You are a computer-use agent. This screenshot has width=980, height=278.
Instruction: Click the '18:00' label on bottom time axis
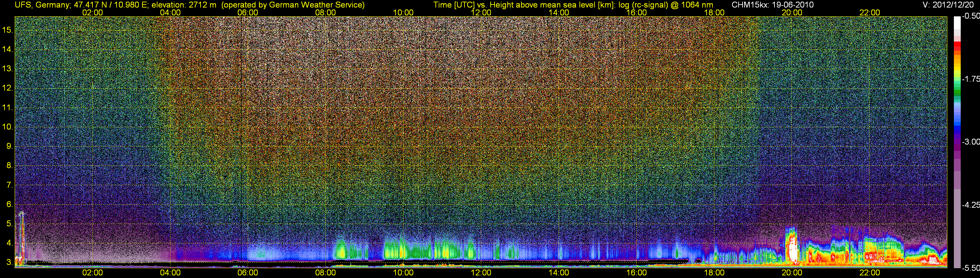coord(714,273)
